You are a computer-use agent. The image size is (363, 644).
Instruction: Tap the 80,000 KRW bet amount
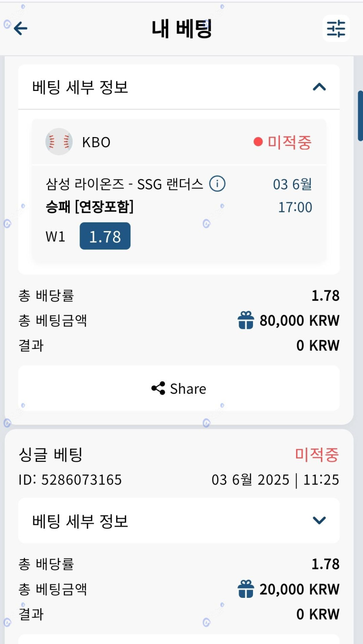299,321
